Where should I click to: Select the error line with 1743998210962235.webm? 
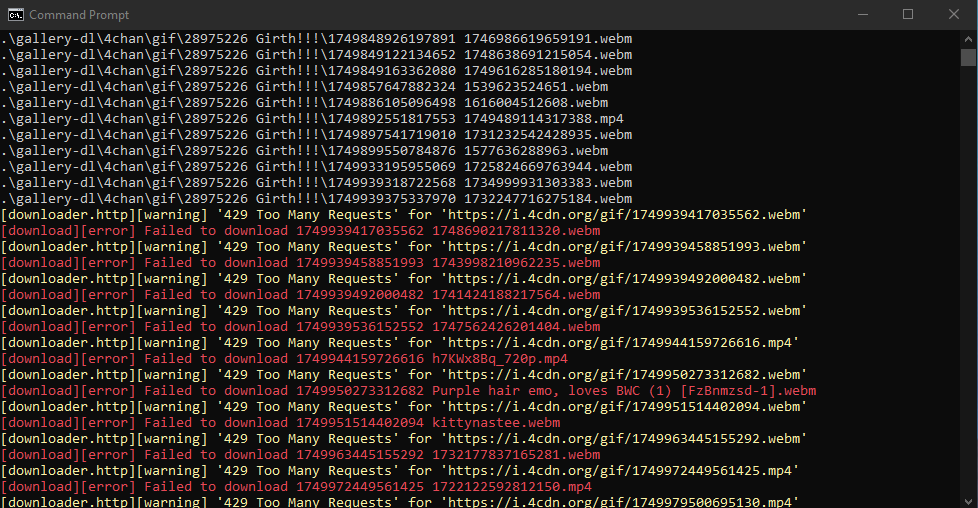coord(301,263)
